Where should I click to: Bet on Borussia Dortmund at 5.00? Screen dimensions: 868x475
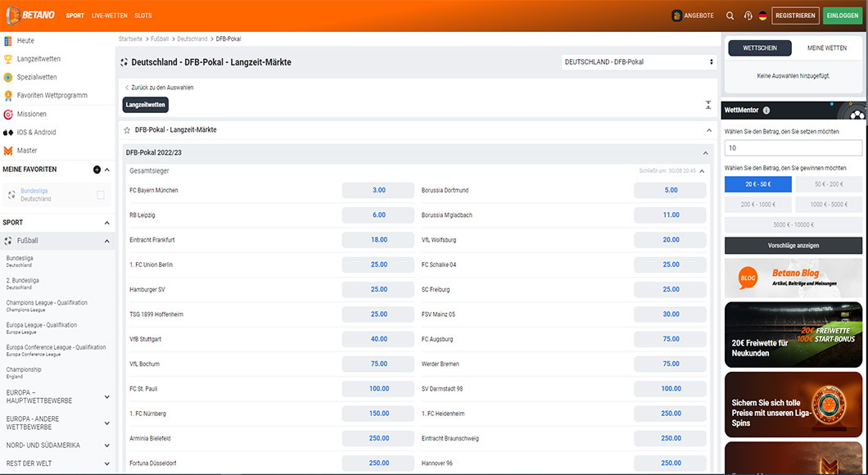[x=671, y=190]
